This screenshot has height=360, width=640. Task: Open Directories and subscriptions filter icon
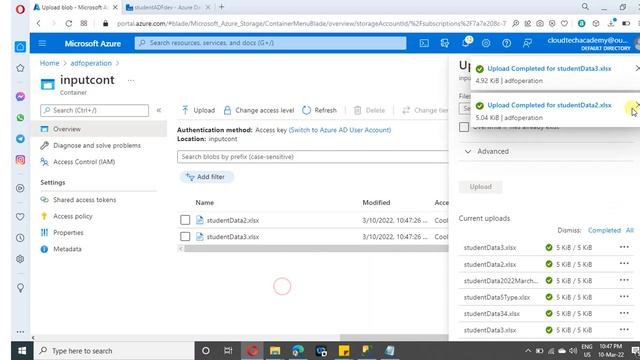(x=444, y=43)
